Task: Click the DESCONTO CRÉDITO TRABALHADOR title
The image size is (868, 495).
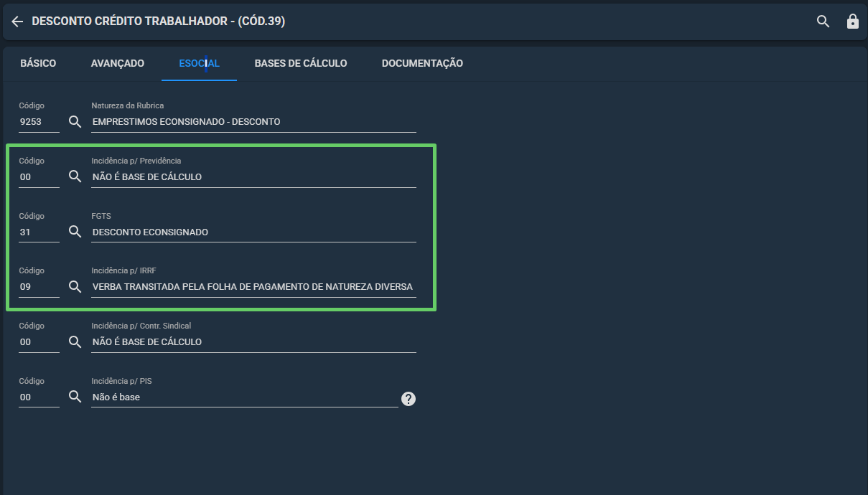Action: (159, 22)
